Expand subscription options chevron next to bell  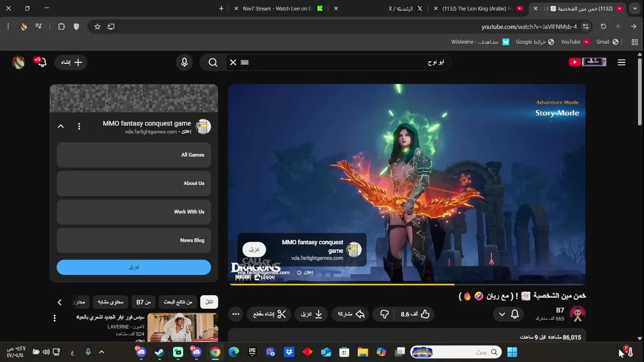tap(502, 314)
